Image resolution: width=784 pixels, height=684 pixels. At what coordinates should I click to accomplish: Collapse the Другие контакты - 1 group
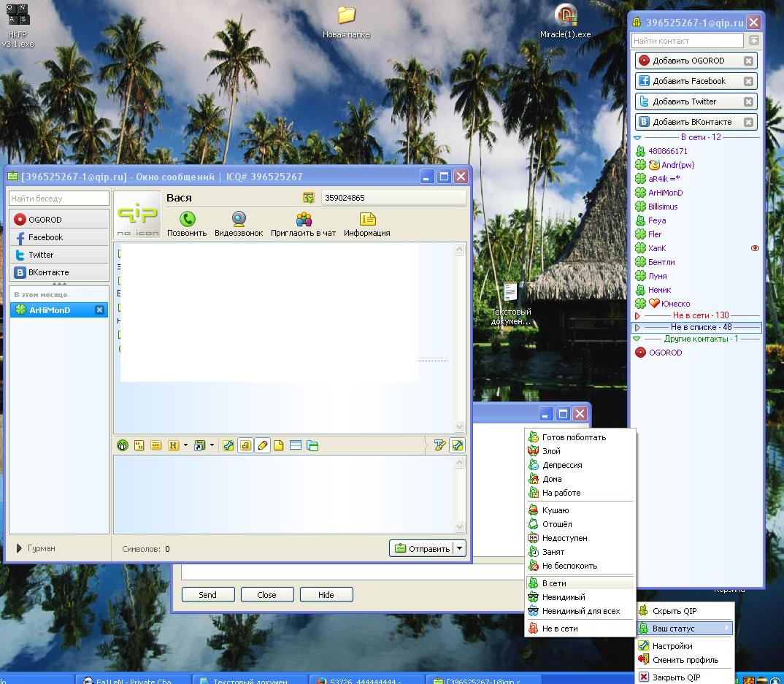pos(637,339)
